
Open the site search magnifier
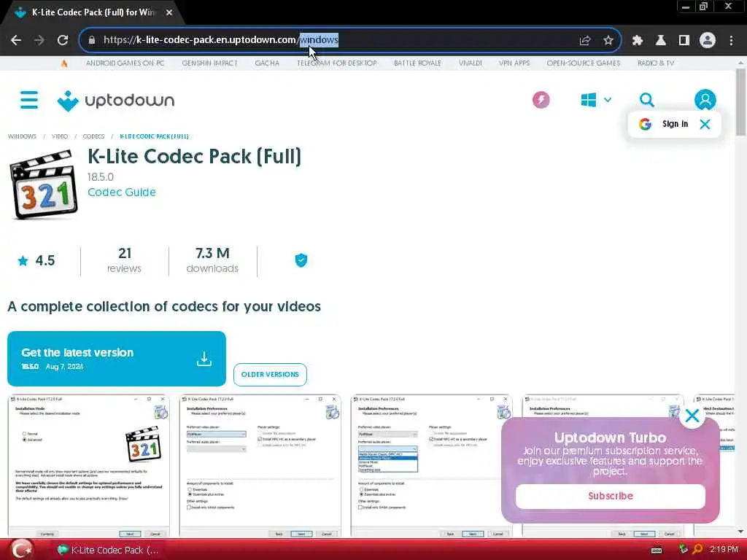(x=646, y=100)
